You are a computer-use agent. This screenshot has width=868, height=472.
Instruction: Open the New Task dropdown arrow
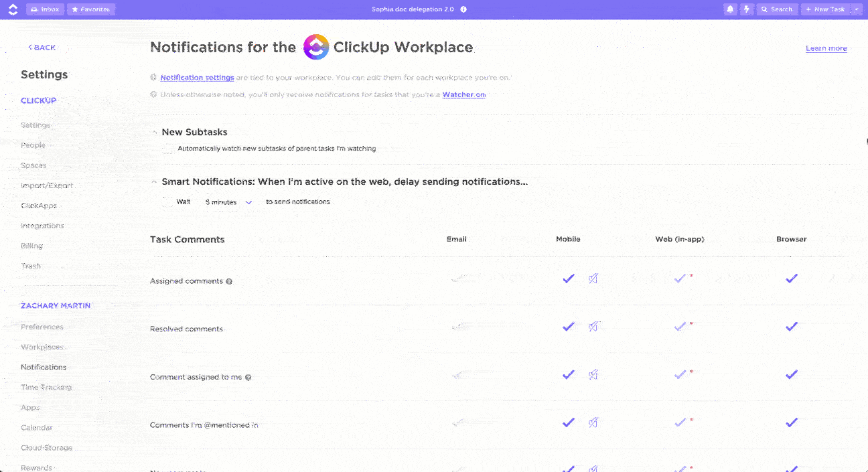pyautogui.click(x=856, y=9)
